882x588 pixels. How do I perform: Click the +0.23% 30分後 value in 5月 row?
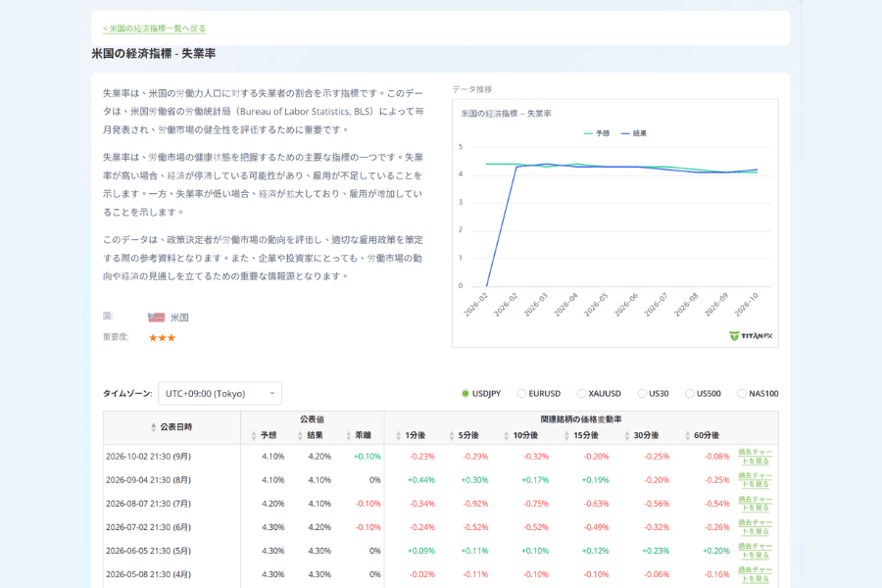click(x=656, y=551)
